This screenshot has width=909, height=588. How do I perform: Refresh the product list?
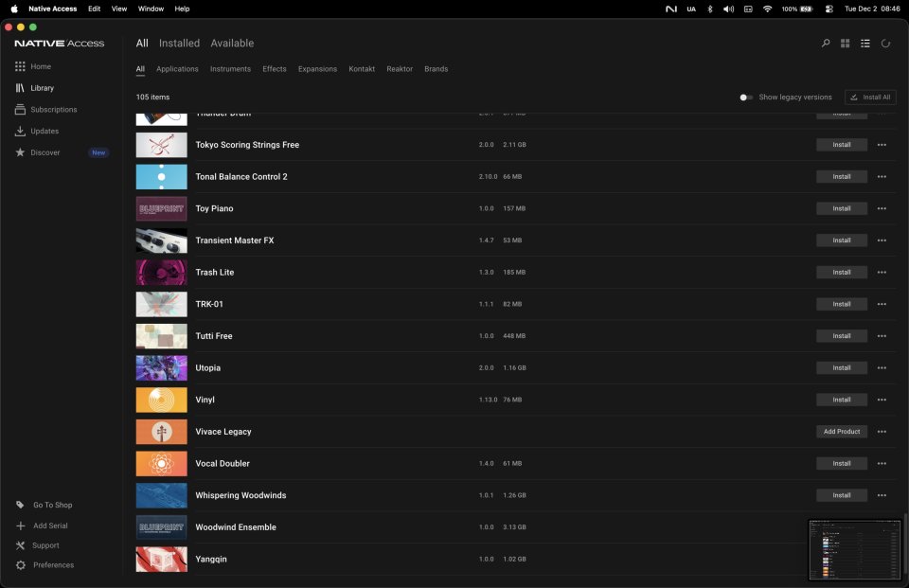click(885, 43)
